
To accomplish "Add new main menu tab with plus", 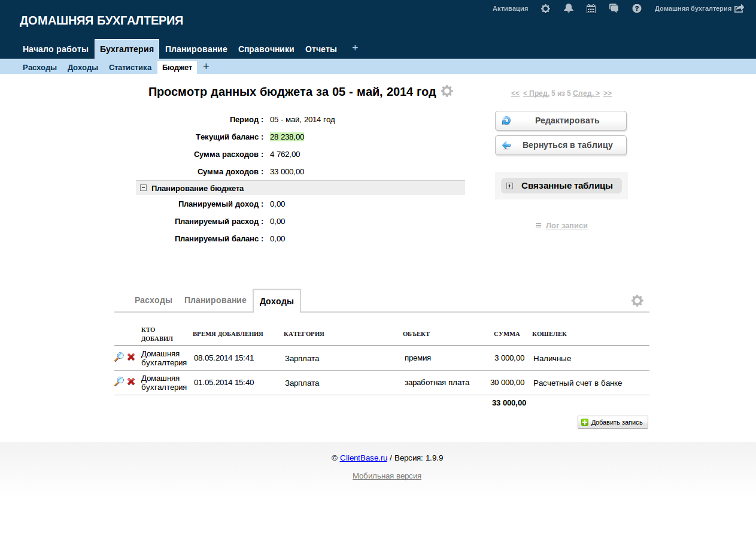I will click(x=355, y=48).
